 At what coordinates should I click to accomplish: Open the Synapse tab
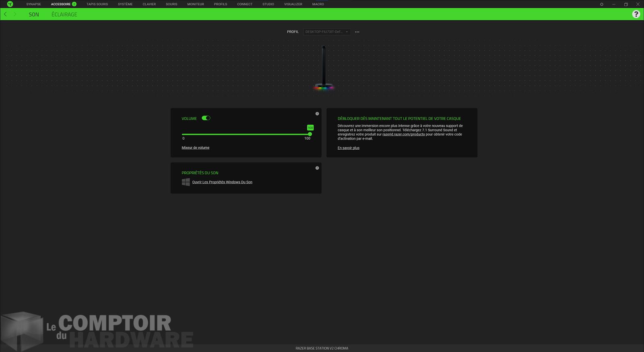pos(34,4)
